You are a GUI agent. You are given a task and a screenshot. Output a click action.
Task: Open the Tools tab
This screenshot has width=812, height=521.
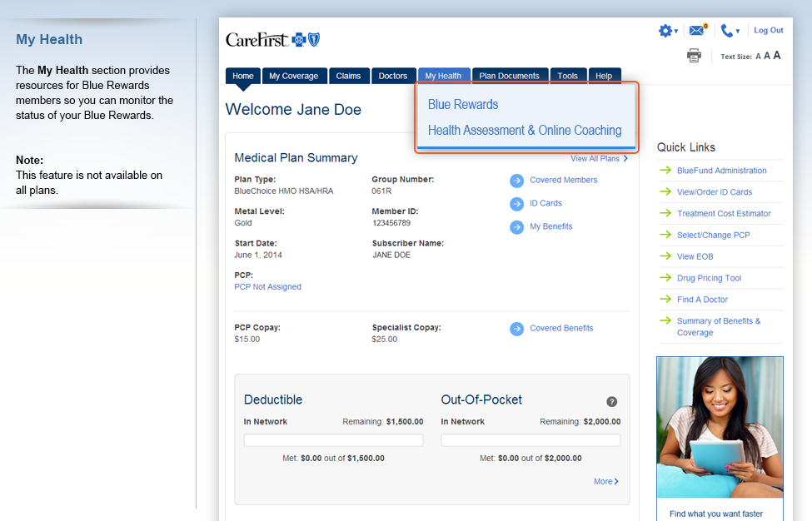tap(568, 76)
